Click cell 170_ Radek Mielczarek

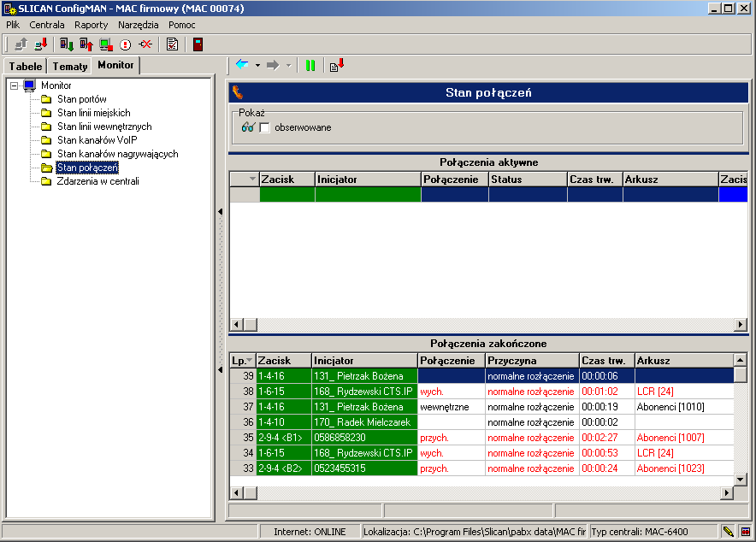364,422
